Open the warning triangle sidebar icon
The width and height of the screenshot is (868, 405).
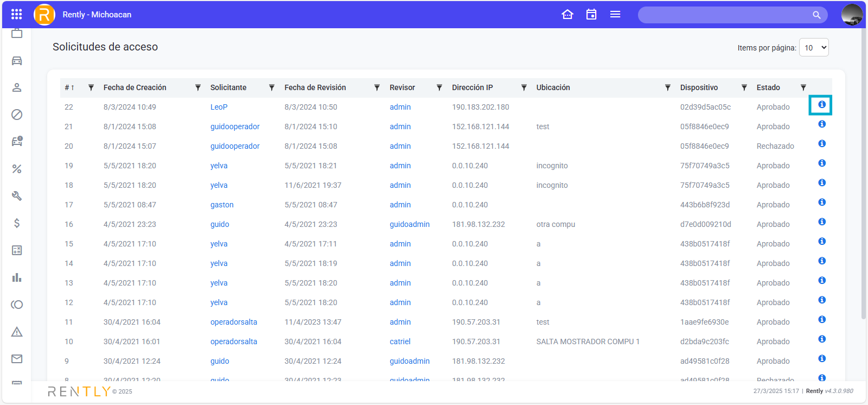[17, 332]
